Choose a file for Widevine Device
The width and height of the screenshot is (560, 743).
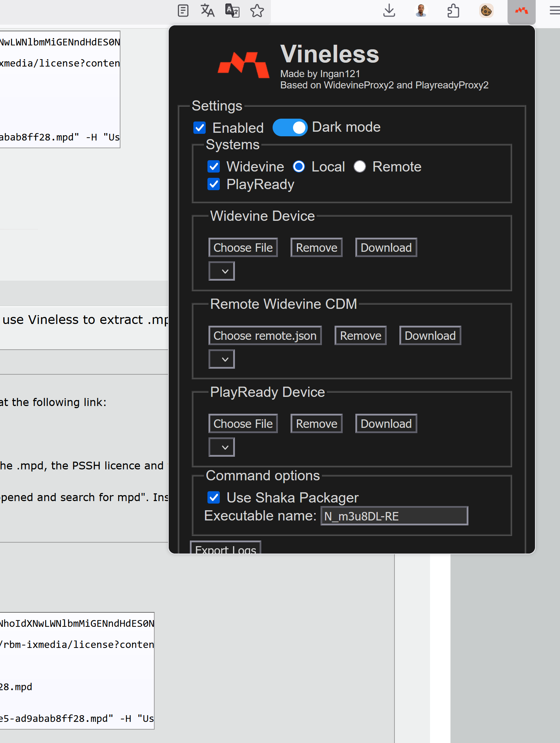click(243, 248)
